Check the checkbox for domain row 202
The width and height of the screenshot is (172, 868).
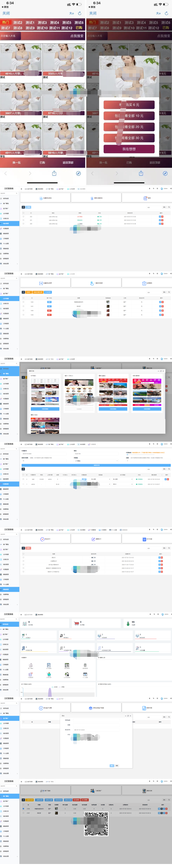pos(23,217)
